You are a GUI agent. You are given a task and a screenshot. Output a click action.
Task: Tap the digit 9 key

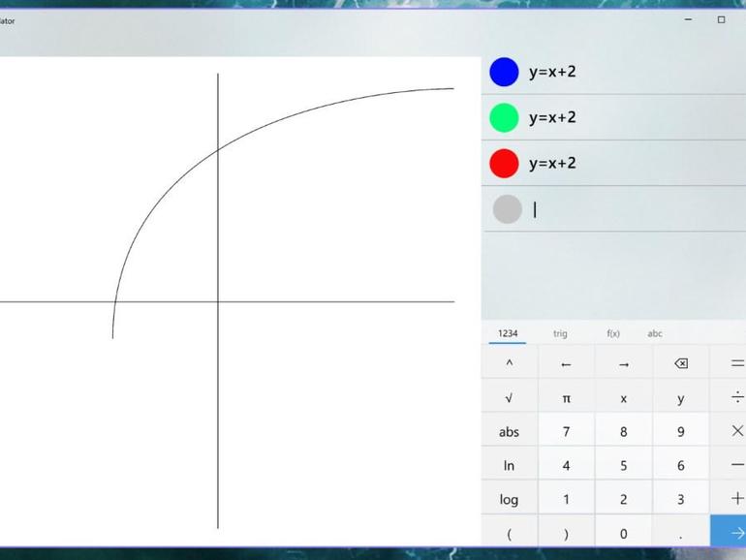681,431
